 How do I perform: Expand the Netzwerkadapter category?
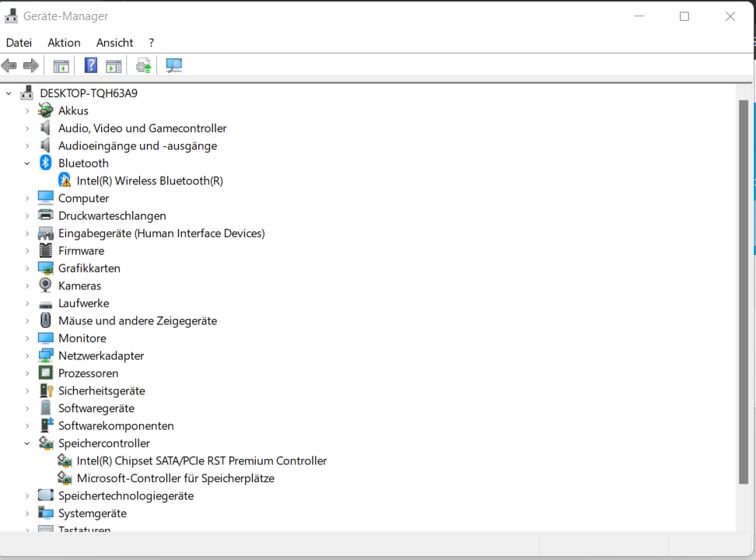pyautogui.click(x=27, y=355)
